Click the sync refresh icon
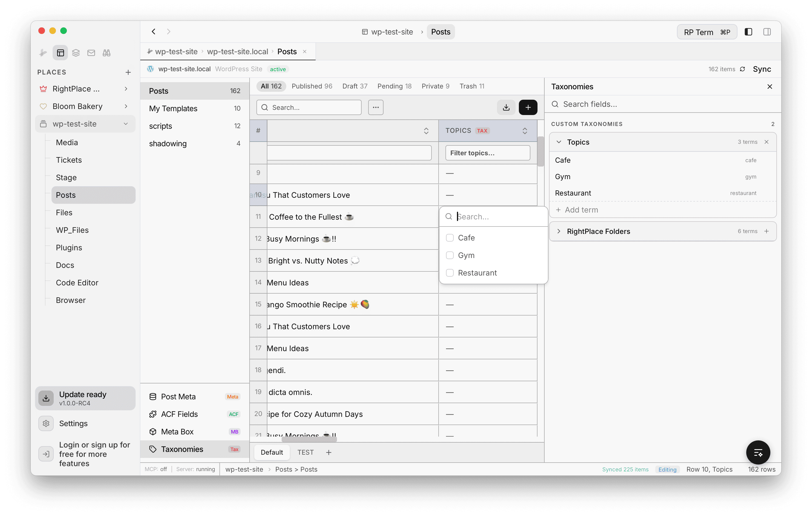812x516 pixels. 742,69
